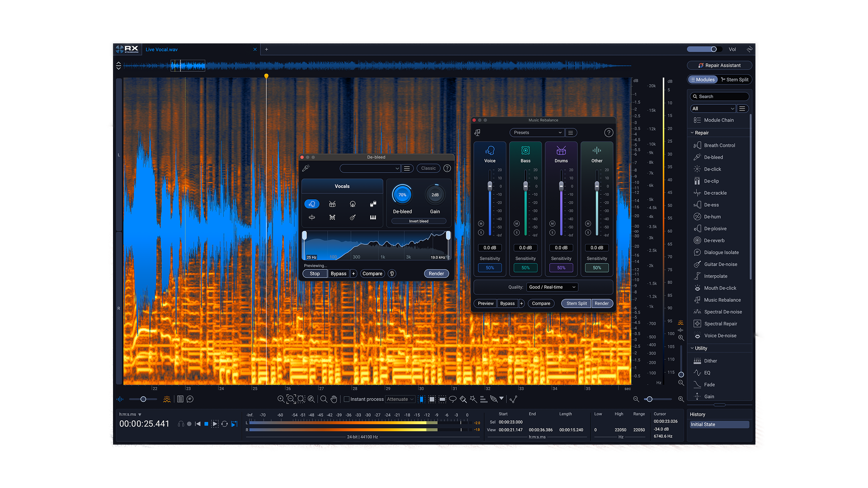
Task: Enable the Instant process checkbox
Action: (346, 399)
